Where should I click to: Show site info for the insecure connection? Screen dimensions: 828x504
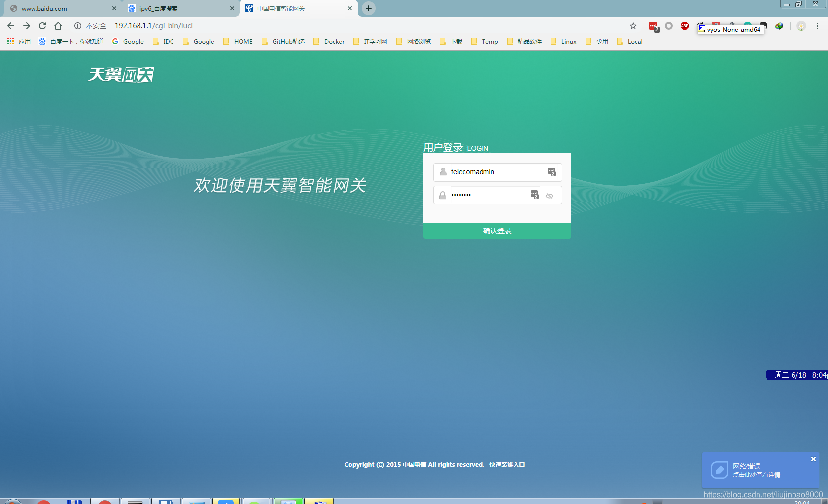78,26
